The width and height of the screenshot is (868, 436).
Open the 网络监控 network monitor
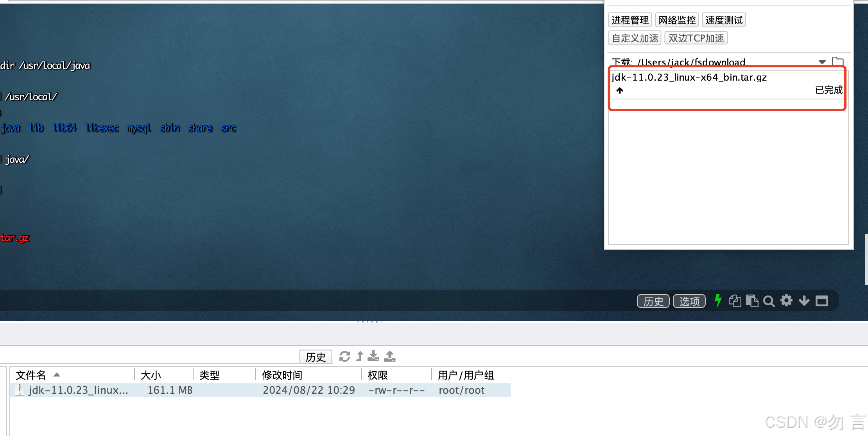(x=677, y=20)
